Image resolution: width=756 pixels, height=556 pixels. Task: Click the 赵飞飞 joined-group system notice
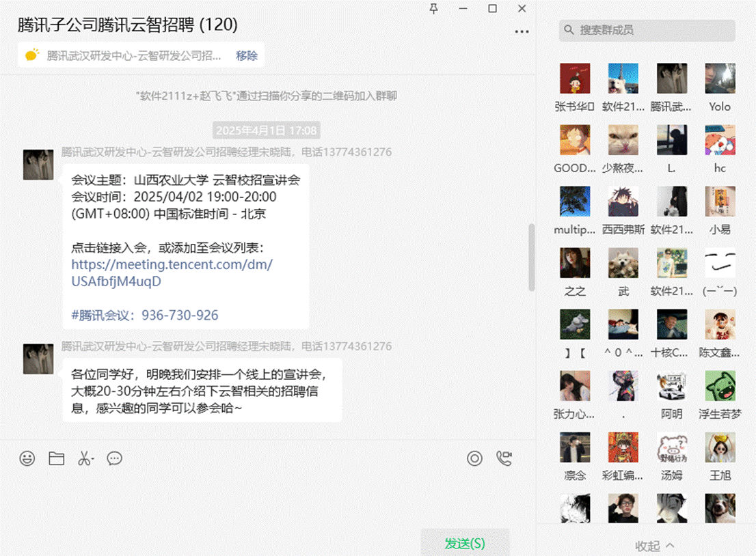point(266,96)
